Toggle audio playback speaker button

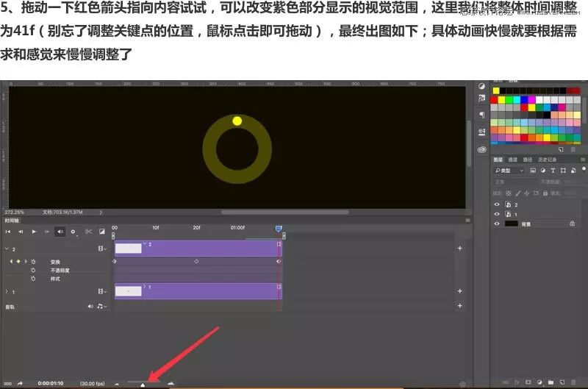pyautogui.click(x=60, y=232)
